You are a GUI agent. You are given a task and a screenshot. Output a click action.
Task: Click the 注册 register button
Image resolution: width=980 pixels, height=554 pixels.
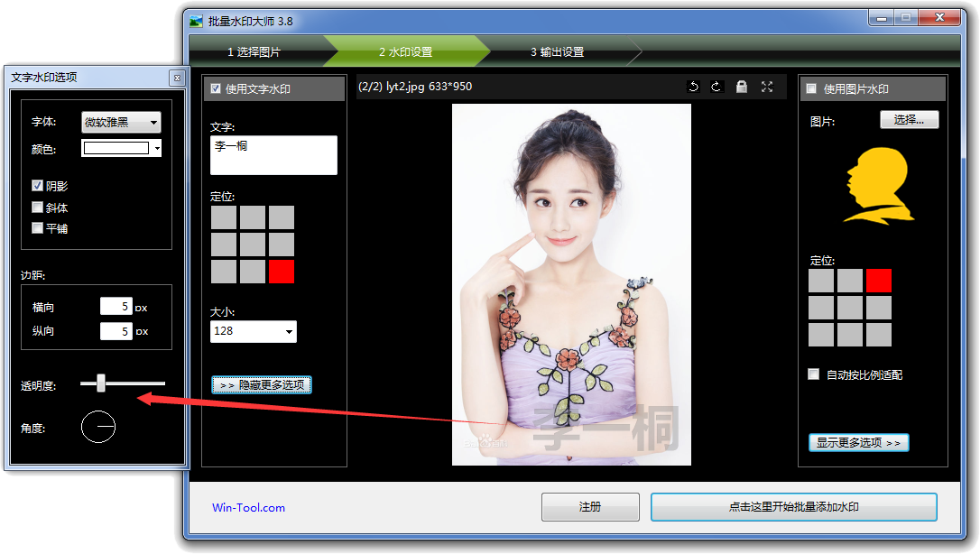[590, 507]
